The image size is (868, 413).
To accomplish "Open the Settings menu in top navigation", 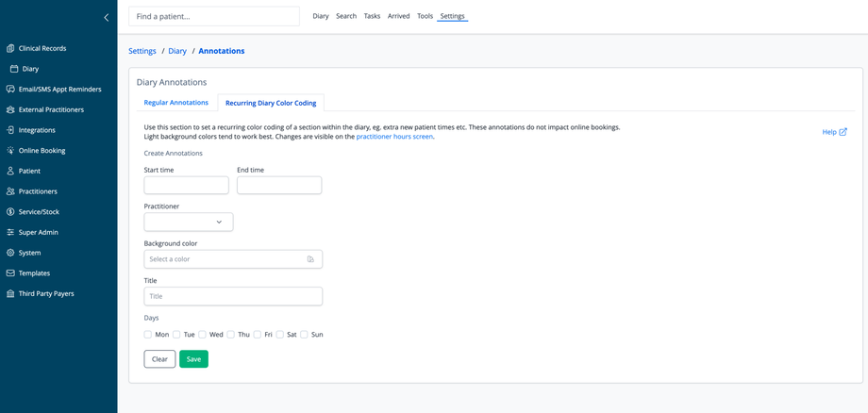I will click(x=452, y=16).
